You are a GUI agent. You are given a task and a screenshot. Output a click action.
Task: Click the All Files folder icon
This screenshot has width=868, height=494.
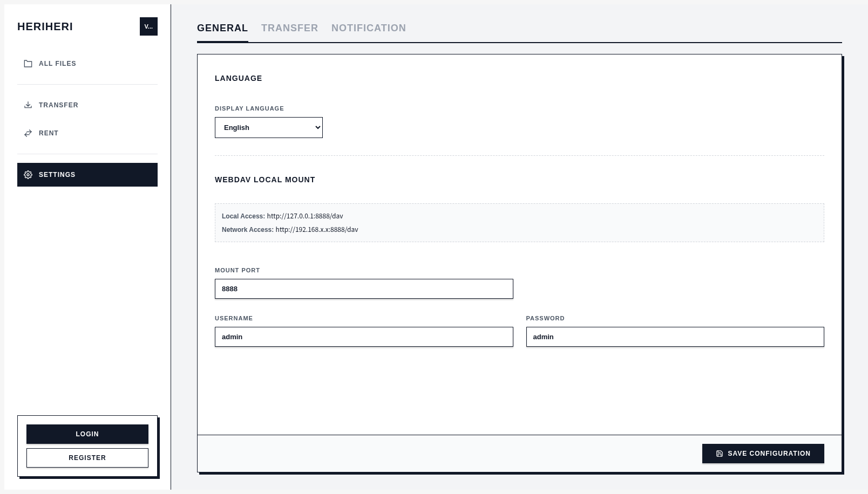point(28,64)
